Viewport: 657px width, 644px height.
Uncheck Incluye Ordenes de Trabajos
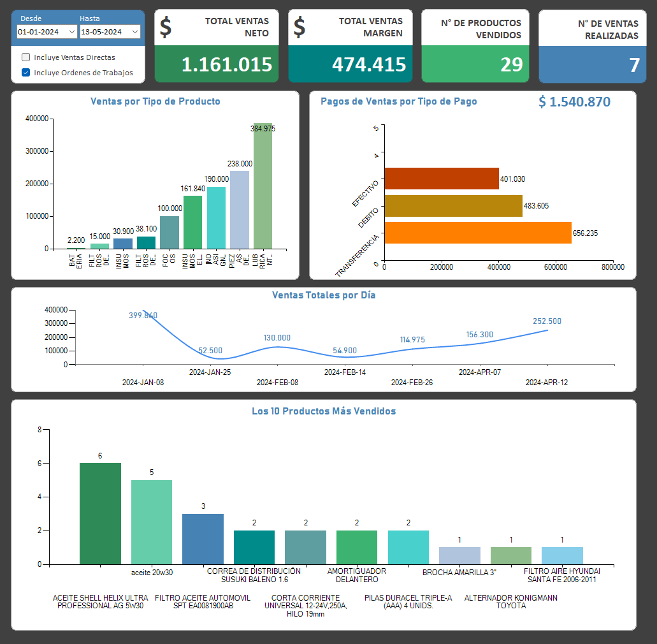(26, 73)
